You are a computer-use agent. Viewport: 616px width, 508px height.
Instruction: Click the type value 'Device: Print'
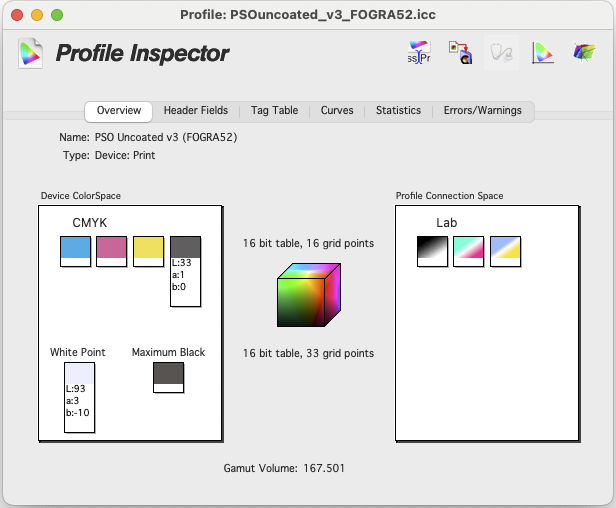coord(125,156)
